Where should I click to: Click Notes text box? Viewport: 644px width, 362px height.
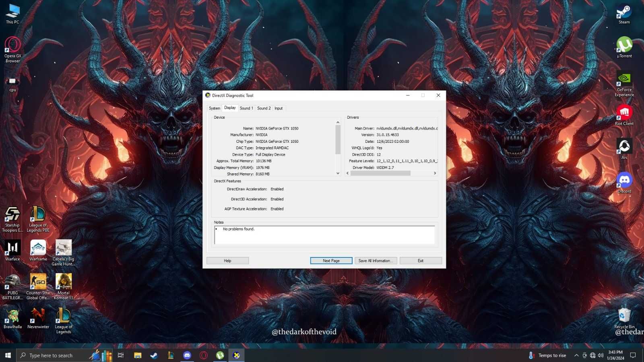click(324, 235)
